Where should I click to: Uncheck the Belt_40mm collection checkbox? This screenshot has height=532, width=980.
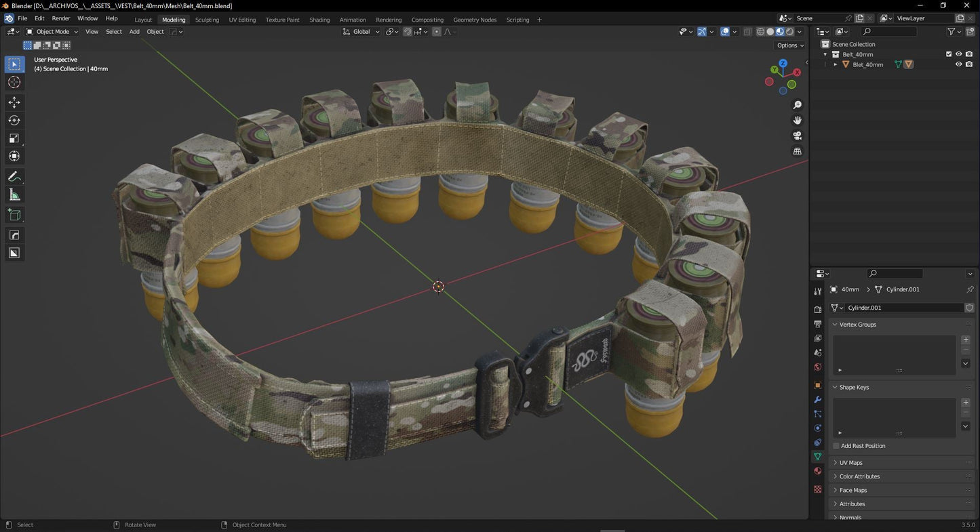click(948, 54)
